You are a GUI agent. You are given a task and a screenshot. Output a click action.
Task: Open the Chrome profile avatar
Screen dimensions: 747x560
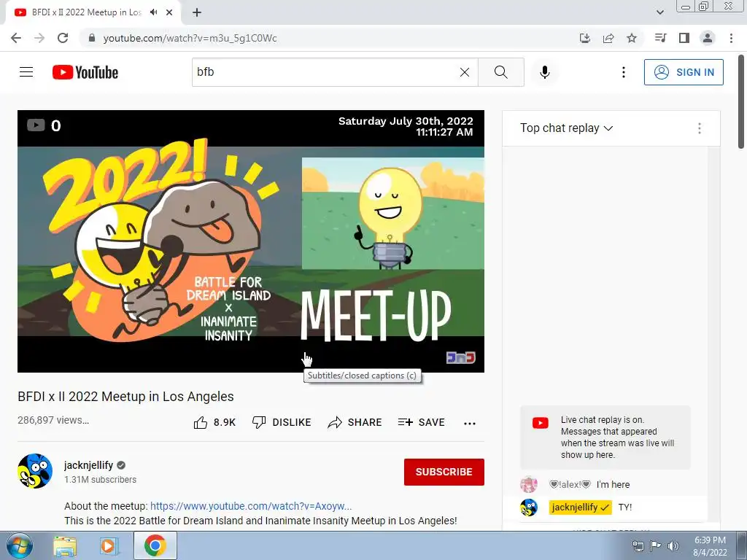tap(708, 38)
